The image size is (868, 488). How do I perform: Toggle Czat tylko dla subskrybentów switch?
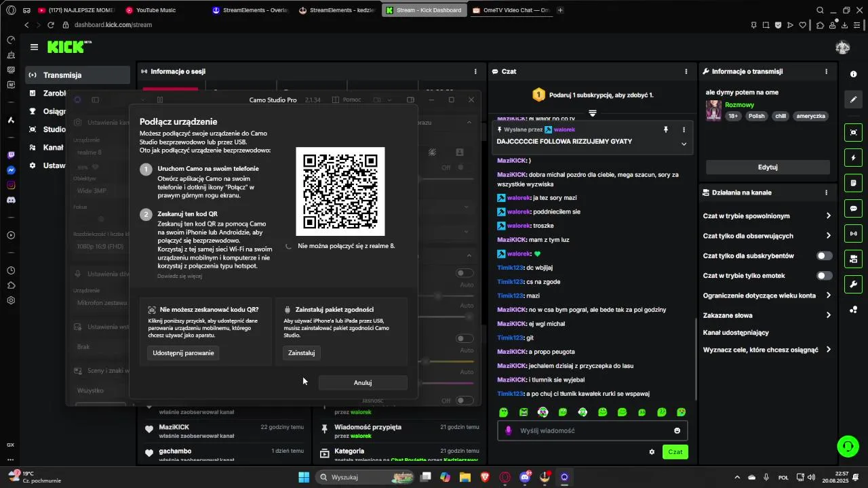pos(825,256)
